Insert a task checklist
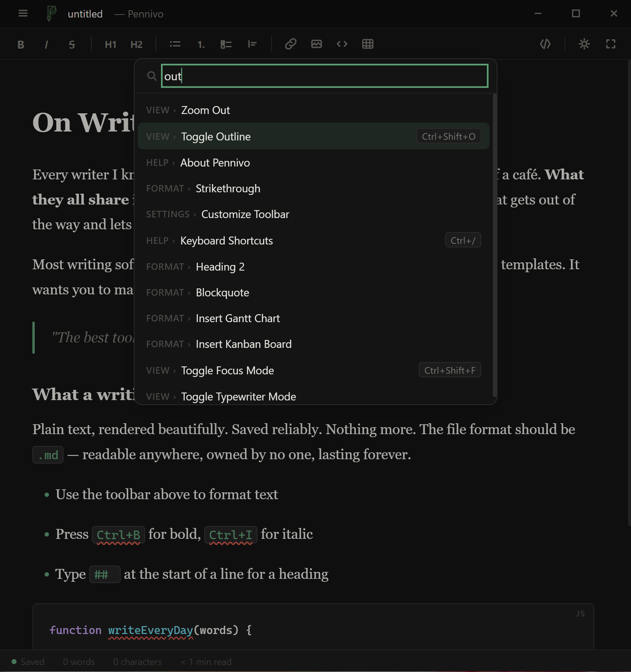The height and width of the screenshot is (672, 631). [226, 44]
